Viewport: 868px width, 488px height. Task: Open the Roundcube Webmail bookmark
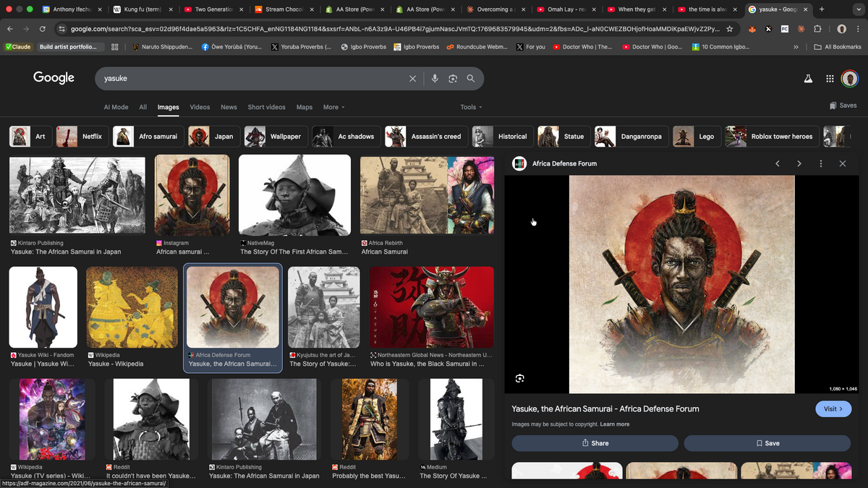pyautogui.click(x=476, y=47)
